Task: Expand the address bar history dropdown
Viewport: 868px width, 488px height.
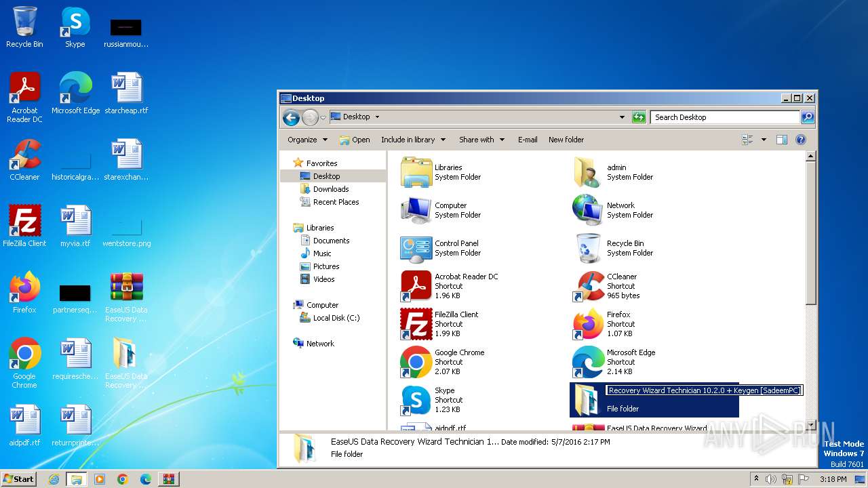Action: point(622,117)
